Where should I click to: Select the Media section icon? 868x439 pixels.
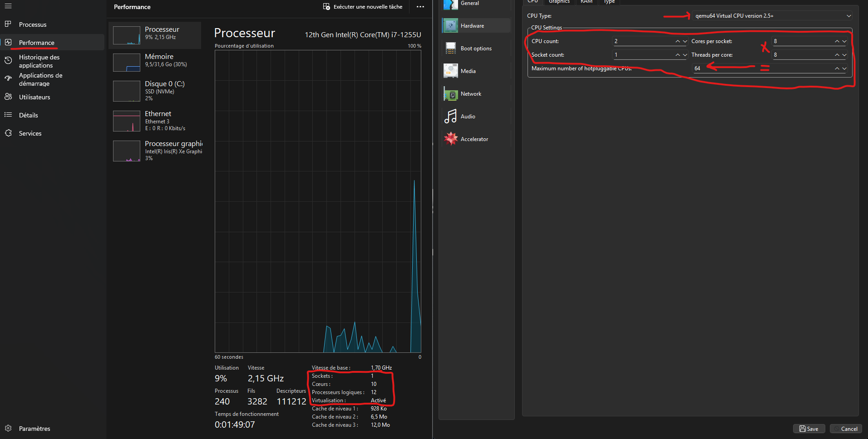(x=451, y=71)
